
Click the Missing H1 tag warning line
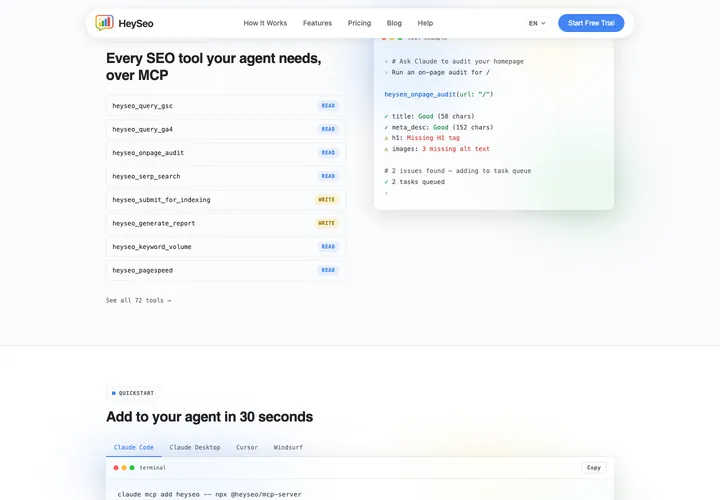422,138
